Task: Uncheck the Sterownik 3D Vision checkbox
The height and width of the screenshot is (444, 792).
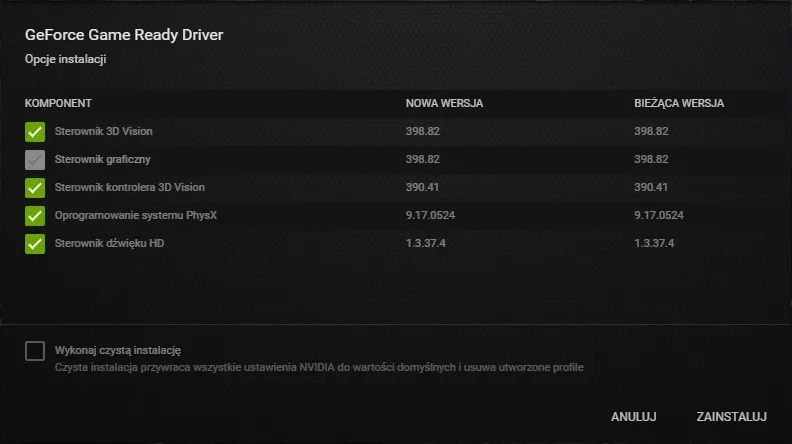Action: tap(35, 131)
